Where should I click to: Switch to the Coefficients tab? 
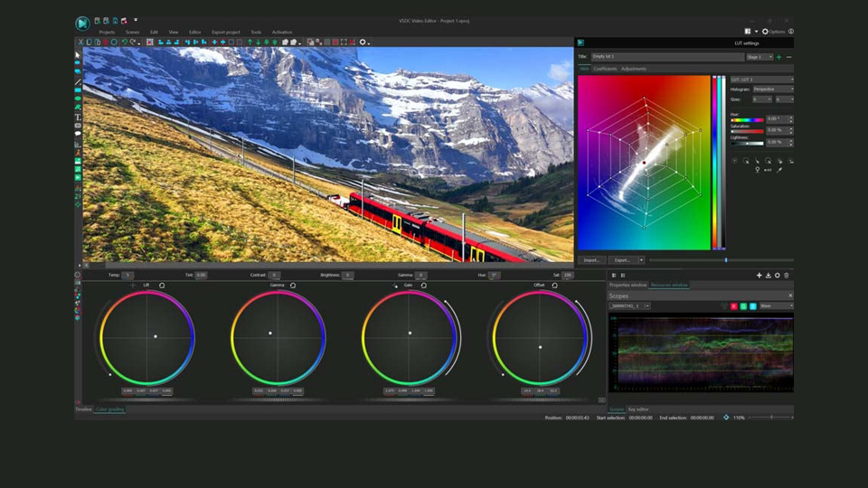click(x=605, y=70)
